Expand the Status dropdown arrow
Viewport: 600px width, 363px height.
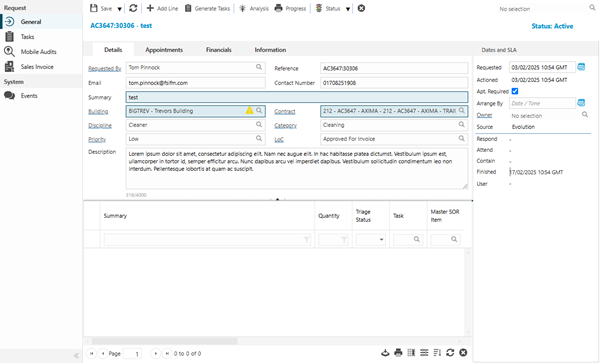pyautogui.click(x=348, y=9)
